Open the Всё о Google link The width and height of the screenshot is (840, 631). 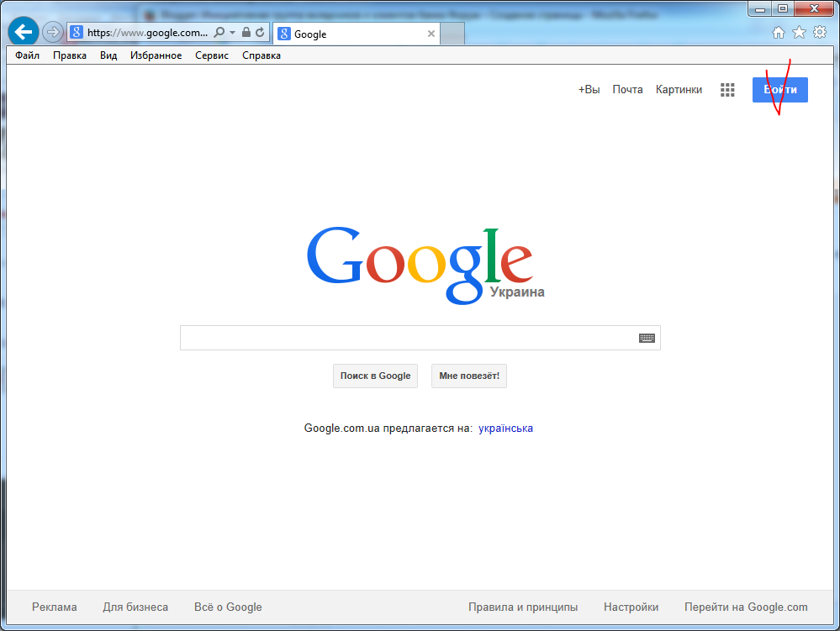[x=228, y=607]
